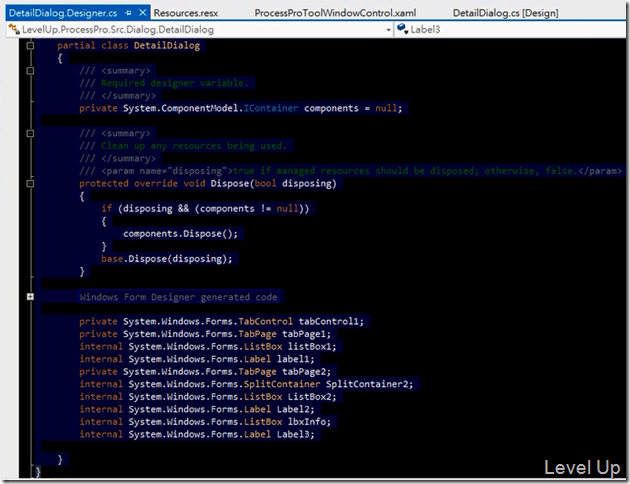Collapse the partial class DetailDialog block

coord(30,45)
